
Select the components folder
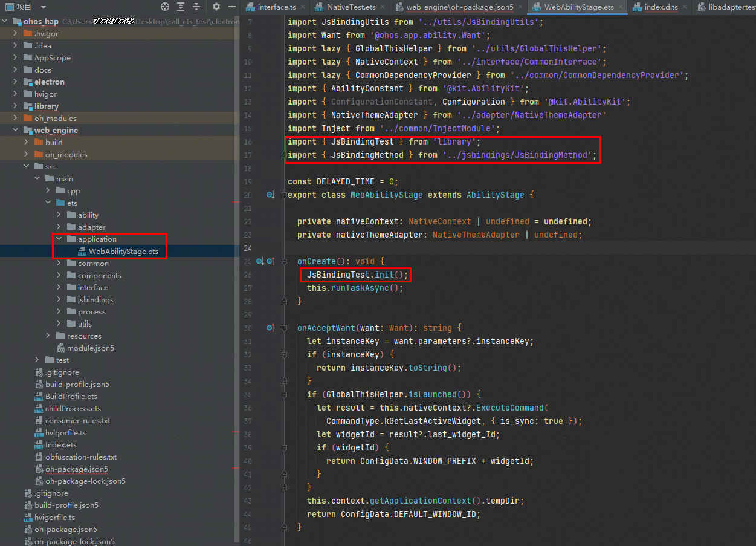(x=100, y=276)
